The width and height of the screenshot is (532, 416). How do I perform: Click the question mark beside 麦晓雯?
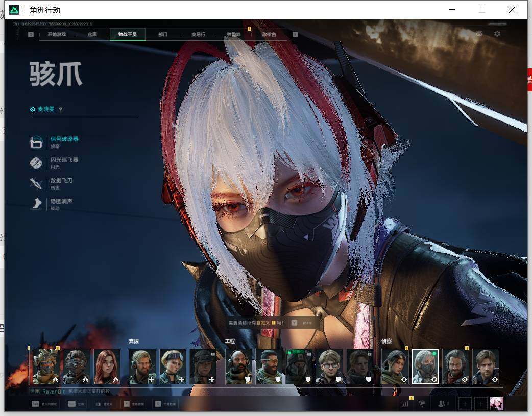point(60,109)
